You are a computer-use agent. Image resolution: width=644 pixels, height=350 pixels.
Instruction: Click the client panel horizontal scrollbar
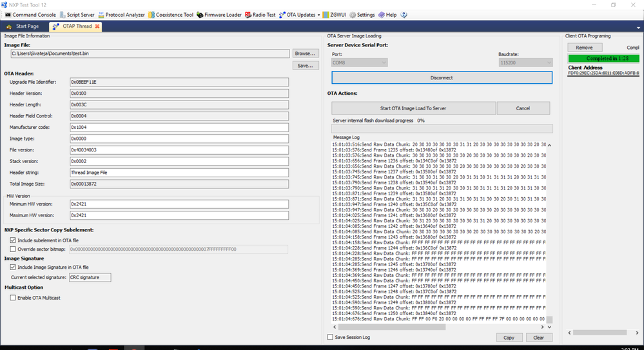pyautogui.click(x=600, y=333)
